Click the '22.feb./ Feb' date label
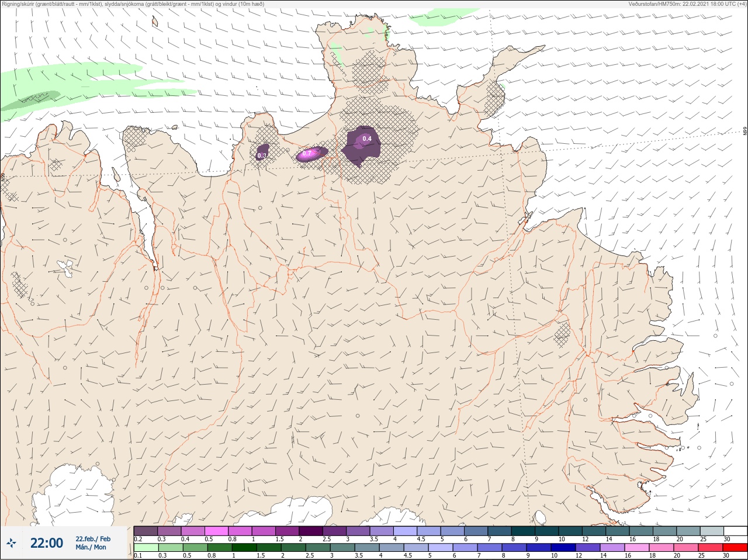This screenshot has width=748, height=560. pos(92,539)
